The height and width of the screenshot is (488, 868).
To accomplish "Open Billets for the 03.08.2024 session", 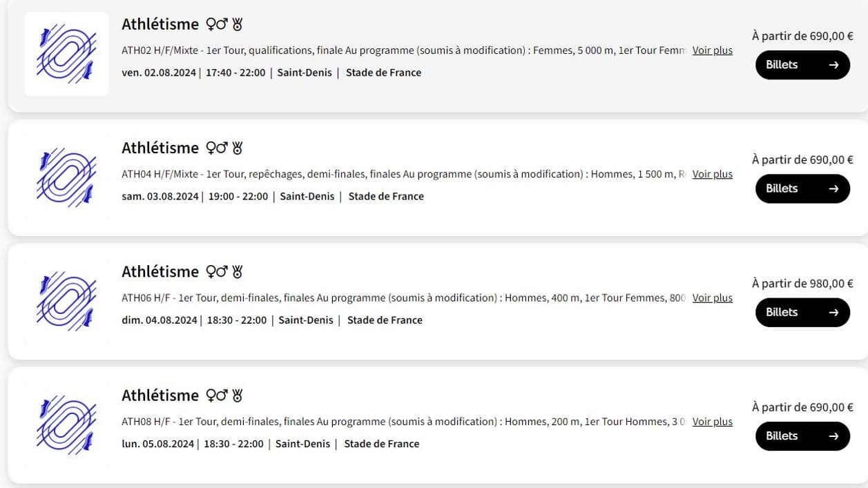I will point(802,188).
